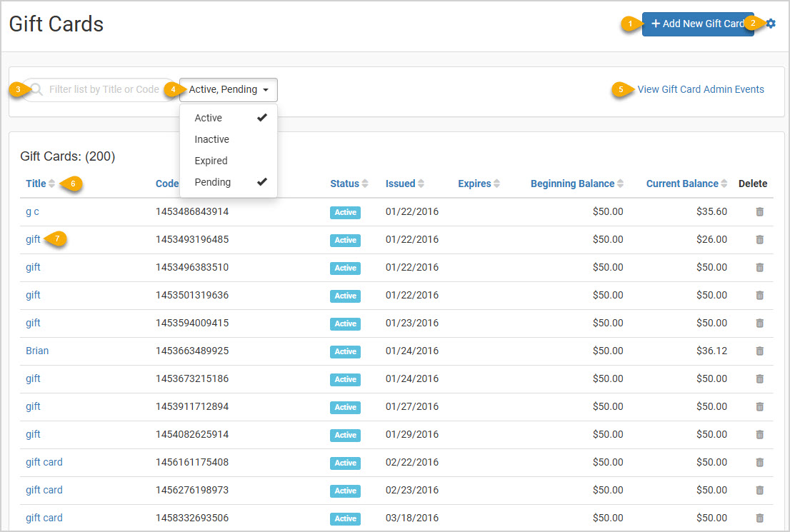
Task: Delete gift card with code 1454082625914
Action: [x=760, y=434]
